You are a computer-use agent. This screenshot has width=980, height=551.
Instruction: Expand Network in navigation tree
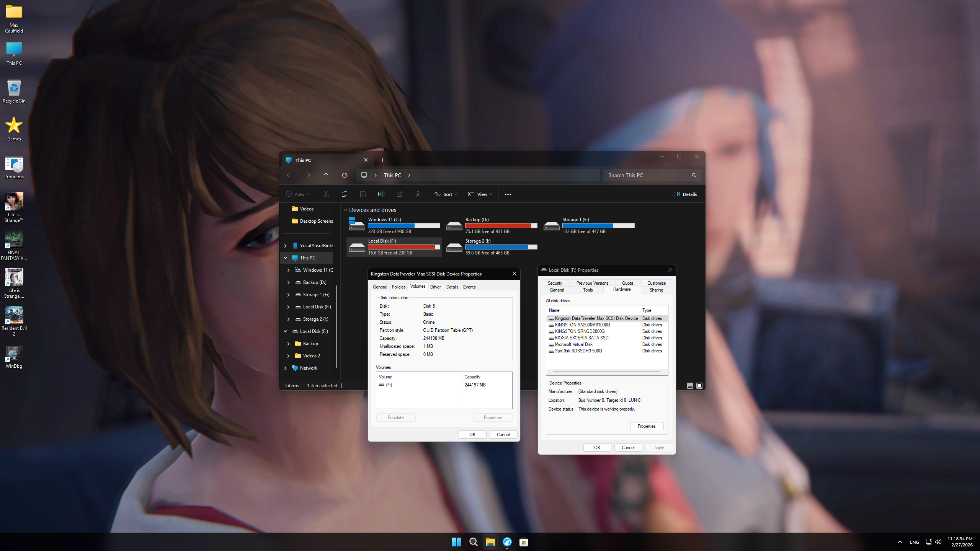coord(285,368)
